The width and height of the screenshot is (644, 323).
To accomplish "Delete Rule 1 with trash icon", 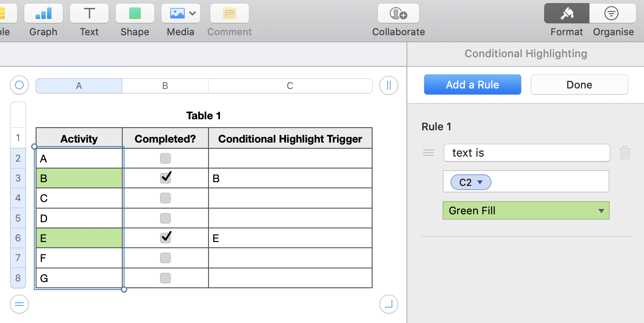I will tap(625, 153).
